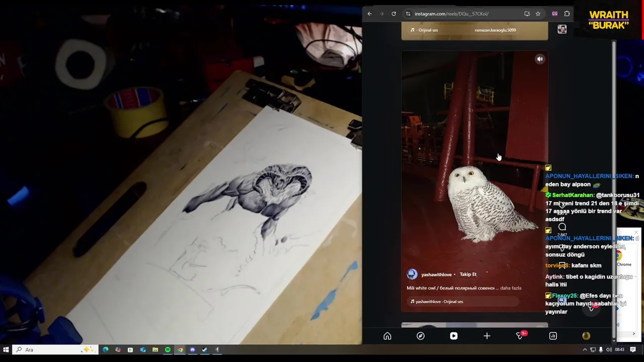Open own profile avatar in bottom nav
644x362 pixels.
coord(586,336)
